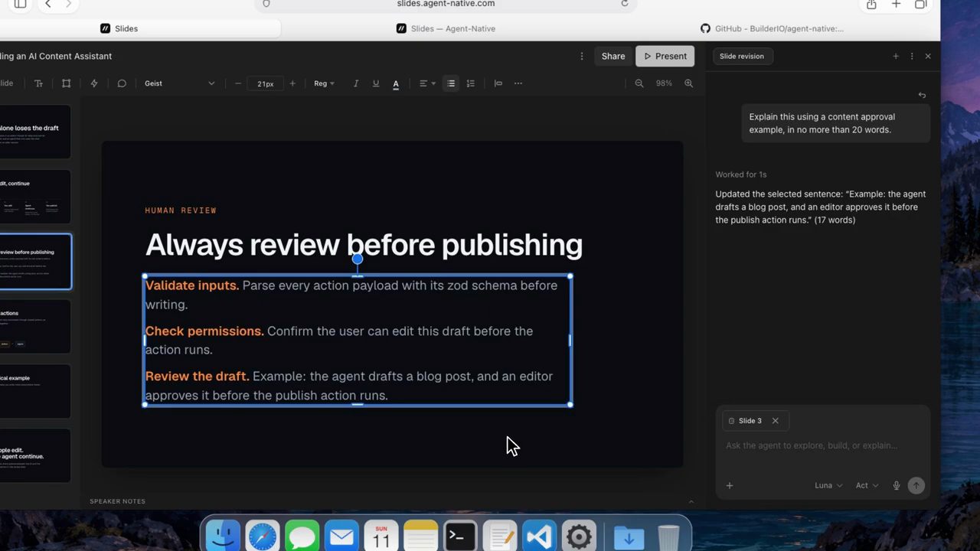Open the Luna model dropdown
Viewport: 980px width, 551px height.
(x=828, y=485)
